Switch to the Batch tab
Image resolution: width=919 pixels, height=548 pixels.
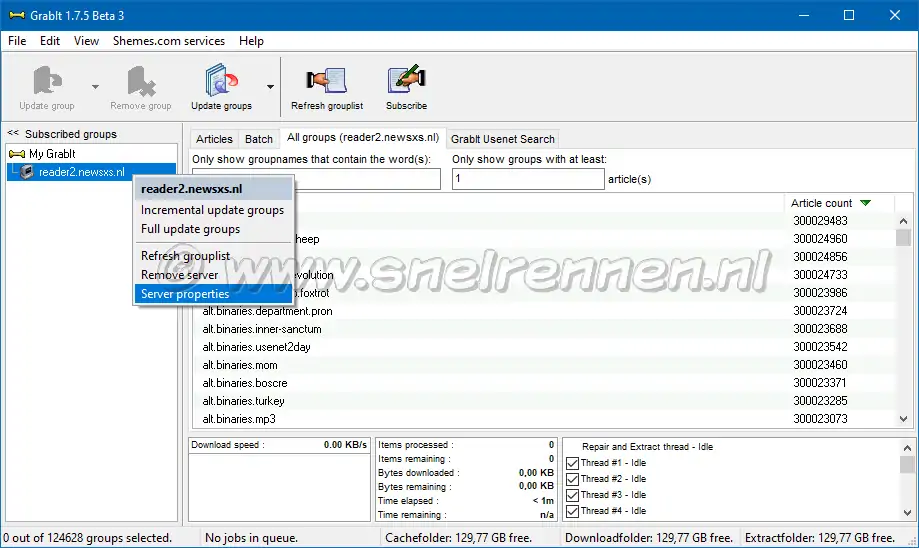pyautogui.click(x=258, y=139)
